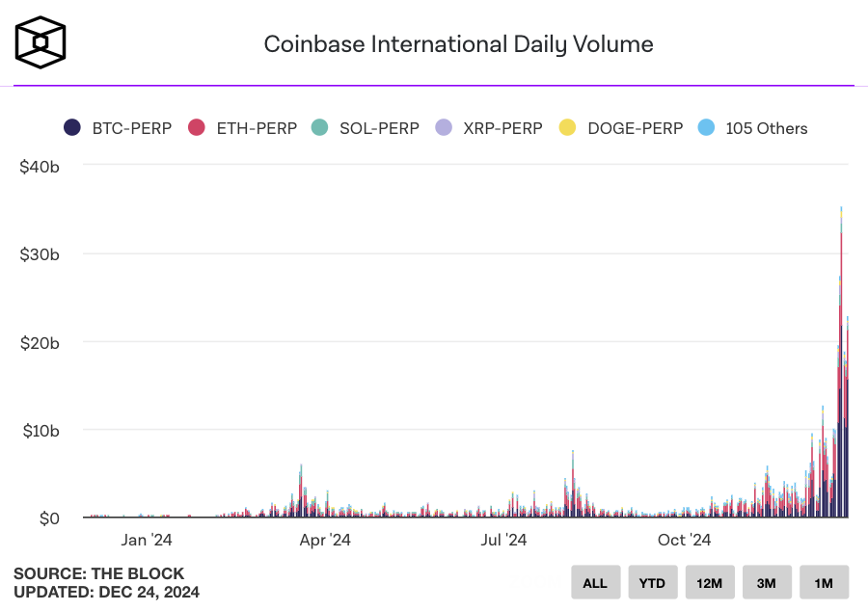868x611 pixels.
Task: Select the 1M range button
Action: 824,583
